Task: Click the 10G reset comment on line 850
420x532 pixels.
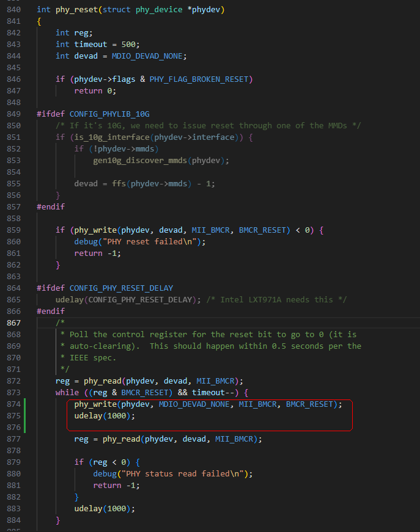Action: pyautogui.click(x=208, y=126)
